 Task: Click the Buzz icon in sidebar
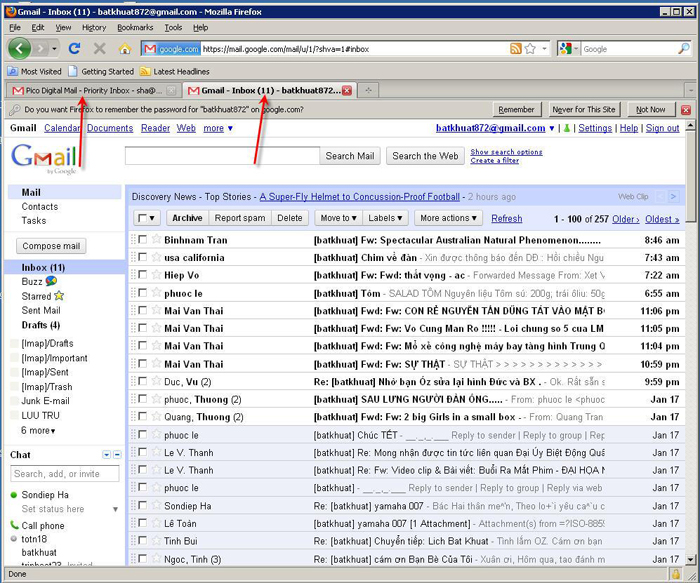point(51,281)
